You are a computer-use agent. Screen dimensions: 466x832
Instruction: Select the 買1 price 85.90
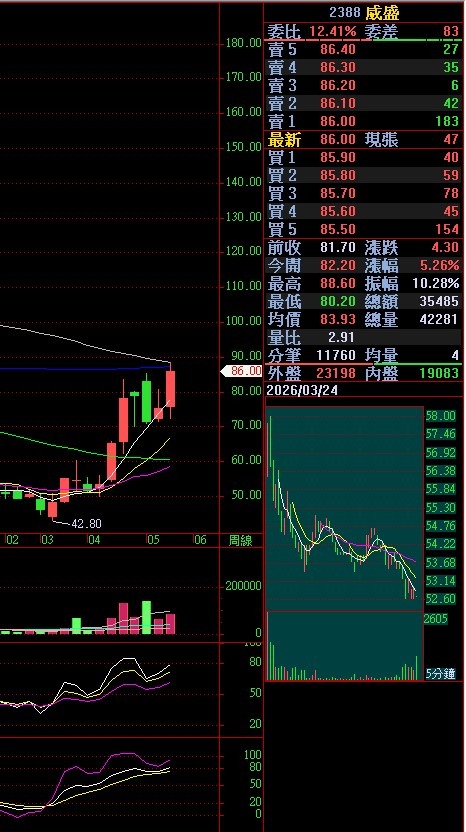tap(338, 158)
